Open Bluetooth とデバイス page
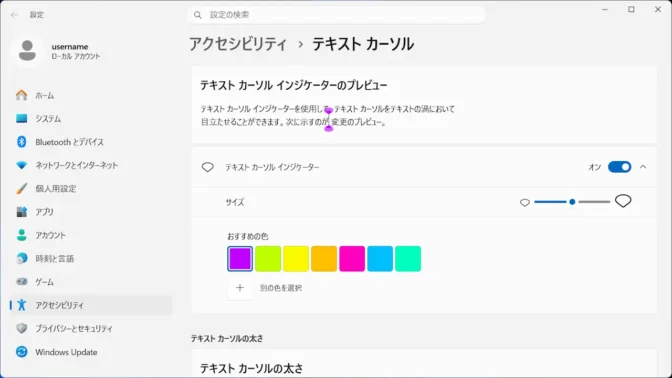672x378 pixels. coord(91,142)
